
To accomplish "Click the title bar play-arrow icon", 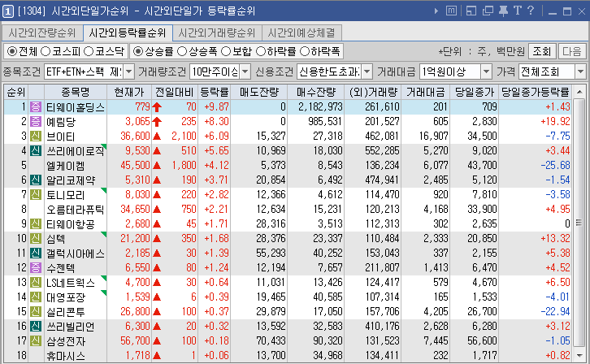I will (x=436, y=11).
